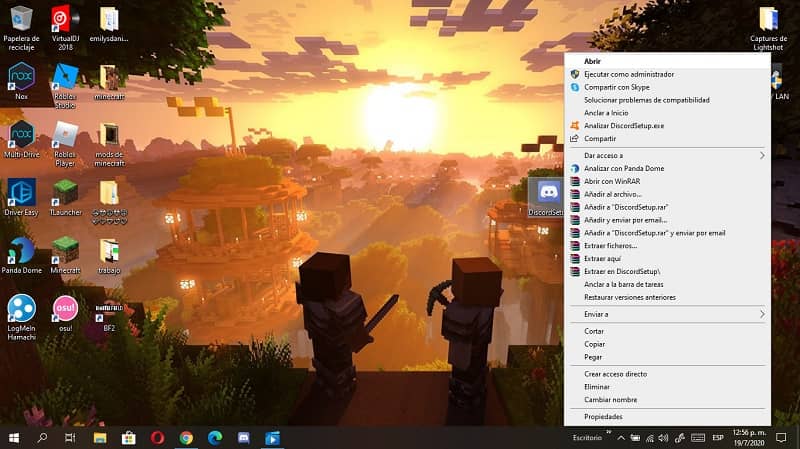The image size is (800, 449).
Task: Select the Driver Easy shortcut
Action: coord(21,197)
